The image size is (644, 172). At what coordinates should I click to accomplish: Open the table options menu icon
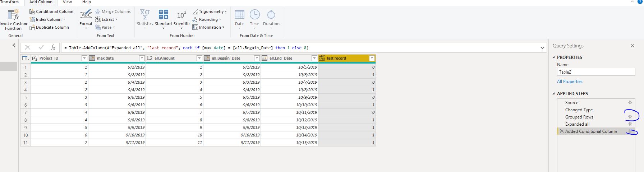25,58
